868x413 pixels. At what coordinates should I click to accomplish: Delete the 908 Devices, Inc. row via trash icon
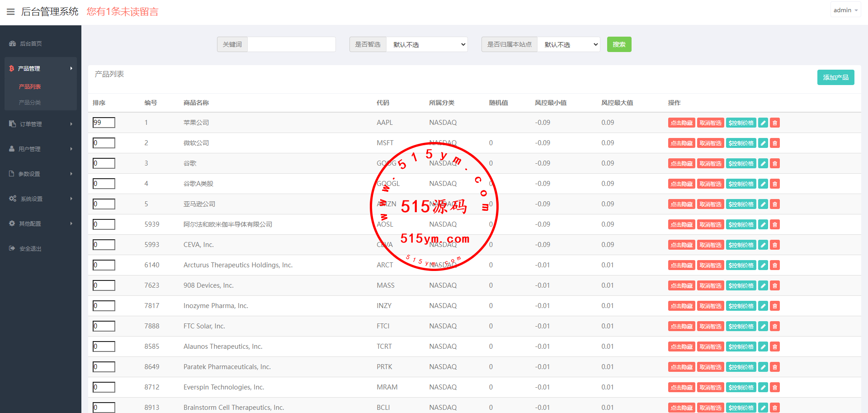[775, 285]
